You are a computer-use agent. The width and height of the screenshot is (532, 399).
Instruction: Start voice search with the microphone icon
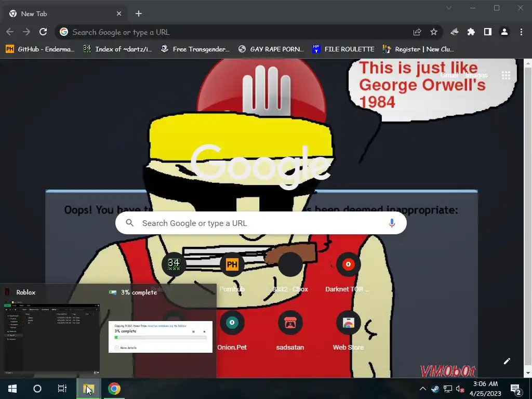(x=392, y=223)
